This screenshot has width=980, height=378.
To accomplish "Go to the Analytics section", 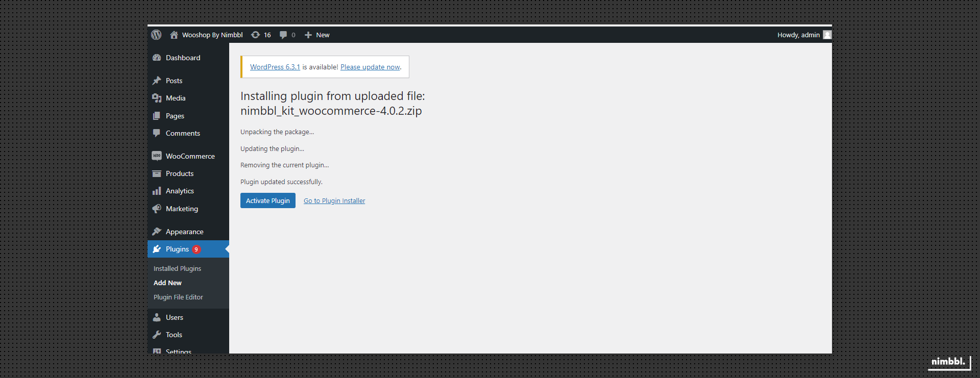I will 188,191.
